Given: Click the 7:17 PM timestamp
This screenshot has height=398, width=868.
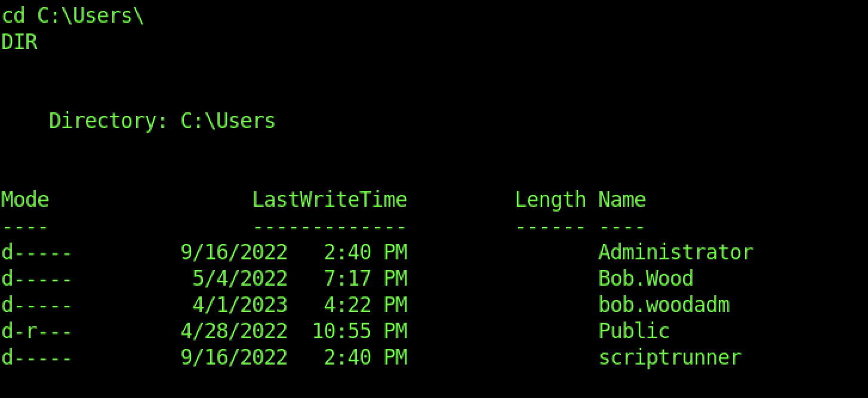Looking at the screenshot, I should (x=365, y=278).
